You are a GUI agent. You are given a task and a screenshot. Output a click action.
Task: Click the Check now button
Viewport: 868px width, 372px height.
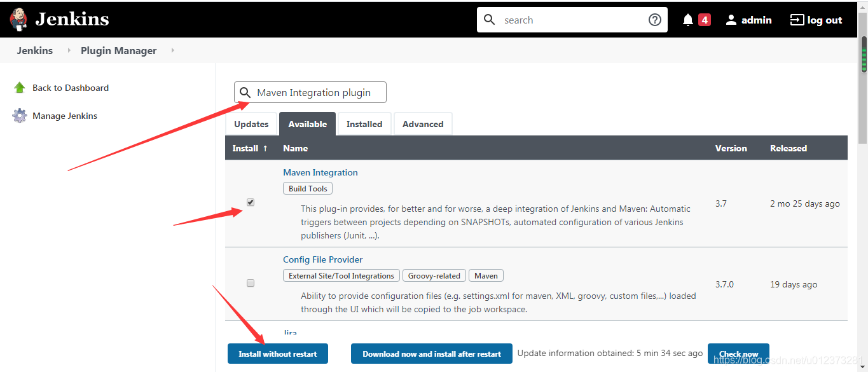(738, 354)
